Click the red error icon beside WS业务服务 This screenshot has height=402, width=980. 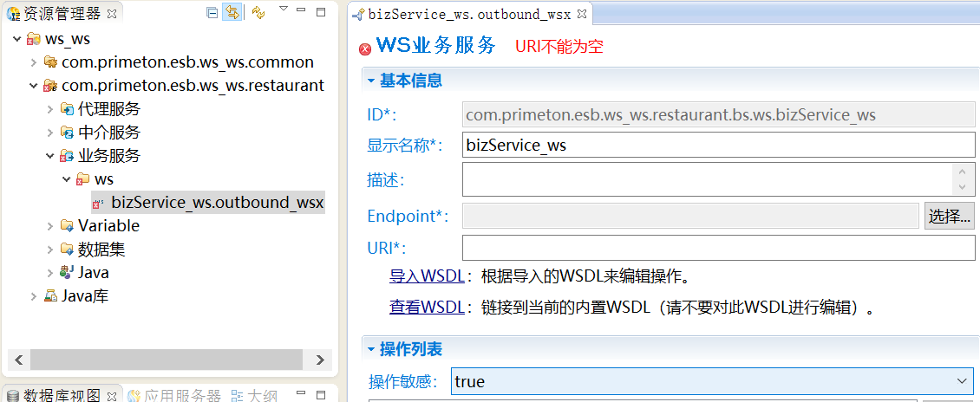(x=365, y=49)
